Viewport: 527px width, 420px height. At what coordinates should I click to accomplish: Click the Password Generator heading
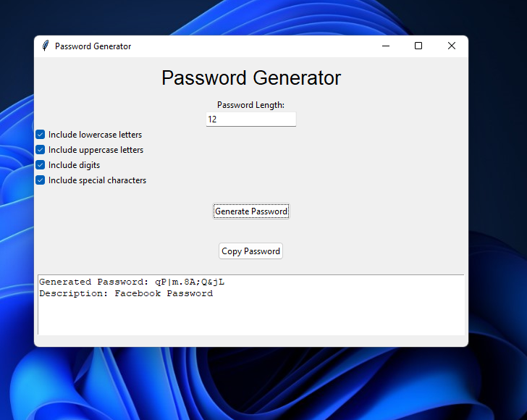[x=251, y=78]
